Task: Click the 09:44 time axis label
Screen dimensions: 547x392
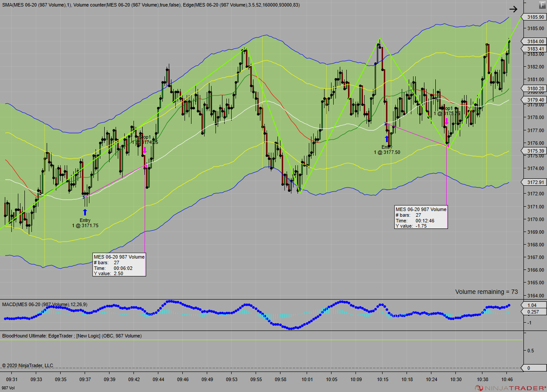Action: coord(158,380)
